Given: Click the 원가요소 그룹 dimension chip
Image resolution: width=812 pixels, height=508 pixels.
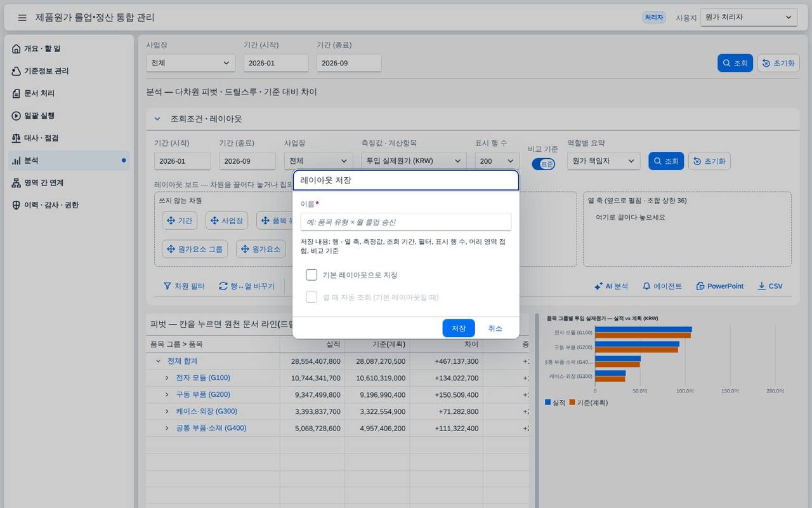Looking at the screenshot, I should click(x=195, y=249).
